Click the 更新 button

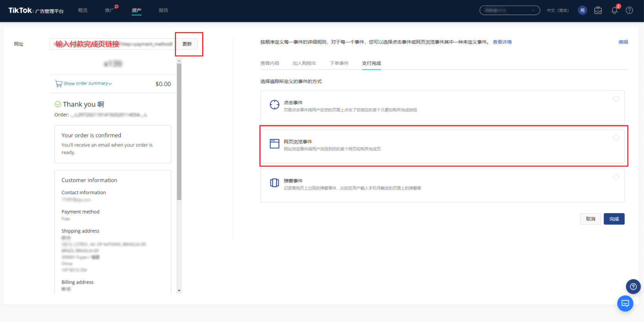[187, 44]
